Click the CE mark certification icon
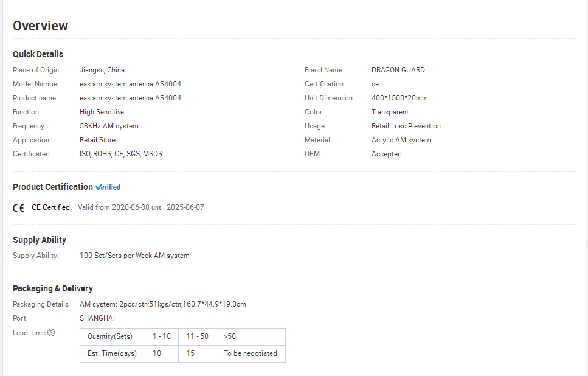 [19, 208]
